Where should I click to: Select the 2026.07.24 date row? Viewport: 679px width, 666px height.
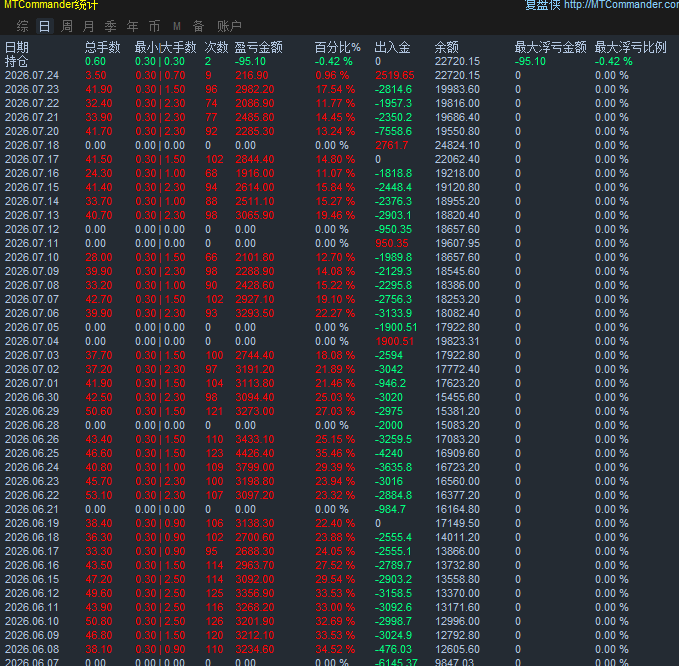340,75
